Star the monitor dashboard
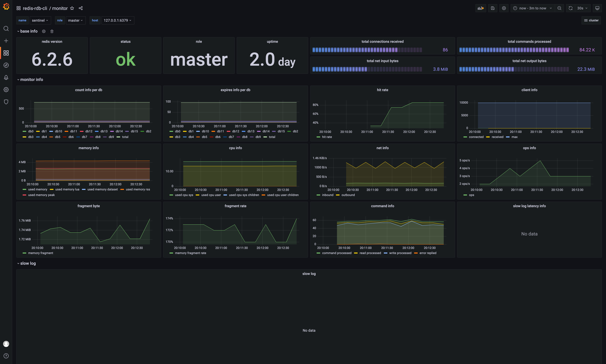The height and width of the screenshot is (364, 606). coord(72,8)
